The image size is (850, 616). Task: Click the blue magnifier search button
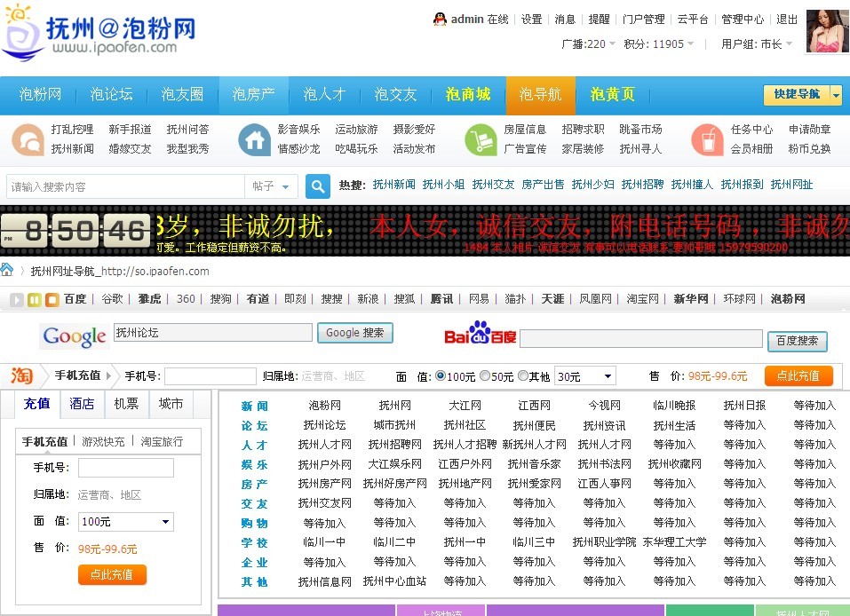click(x=318, y=186)
